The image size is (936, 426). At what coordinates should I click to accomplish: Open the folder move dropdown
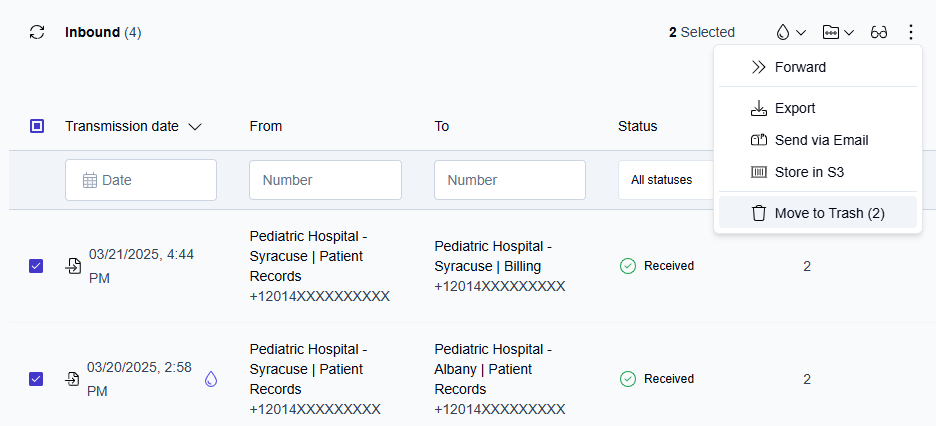pos(838,32)
